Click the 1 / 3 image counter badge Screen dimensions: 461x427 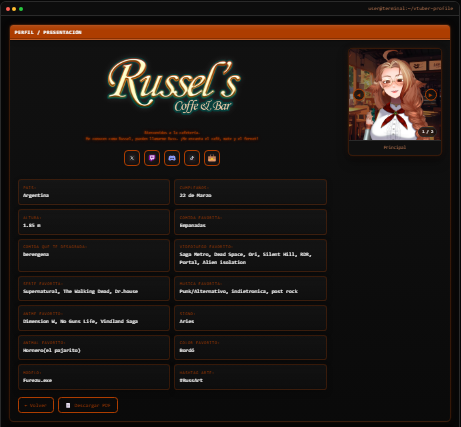428,131
